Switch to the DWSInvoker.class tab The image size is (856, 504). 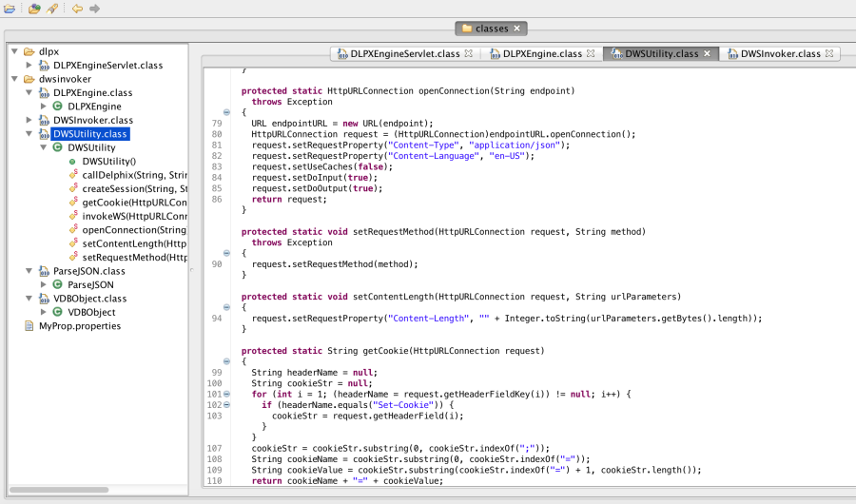click(x=780, y=54)
